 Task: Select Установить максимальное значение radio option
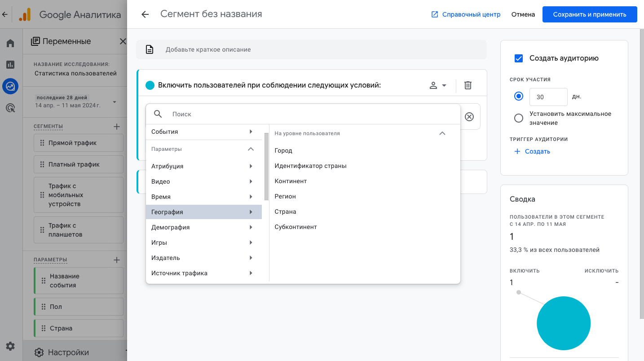519,118
